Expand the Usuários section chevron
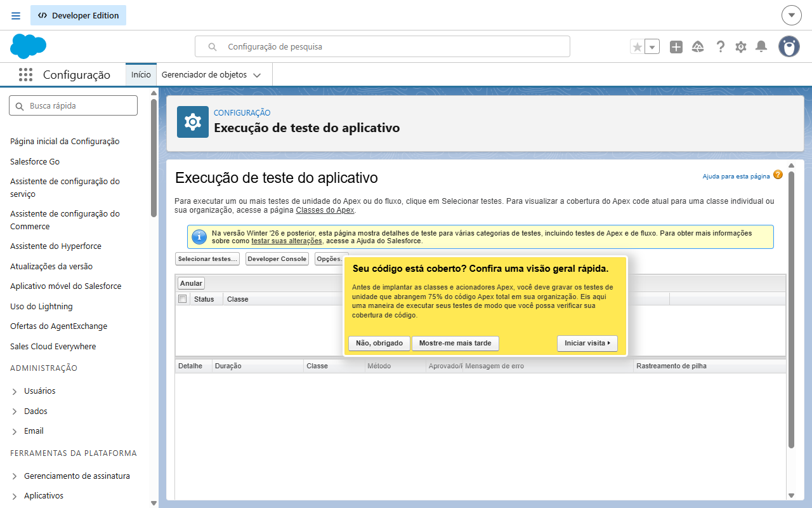Viewport: 812px width, 508px height. tap(15, 391)
